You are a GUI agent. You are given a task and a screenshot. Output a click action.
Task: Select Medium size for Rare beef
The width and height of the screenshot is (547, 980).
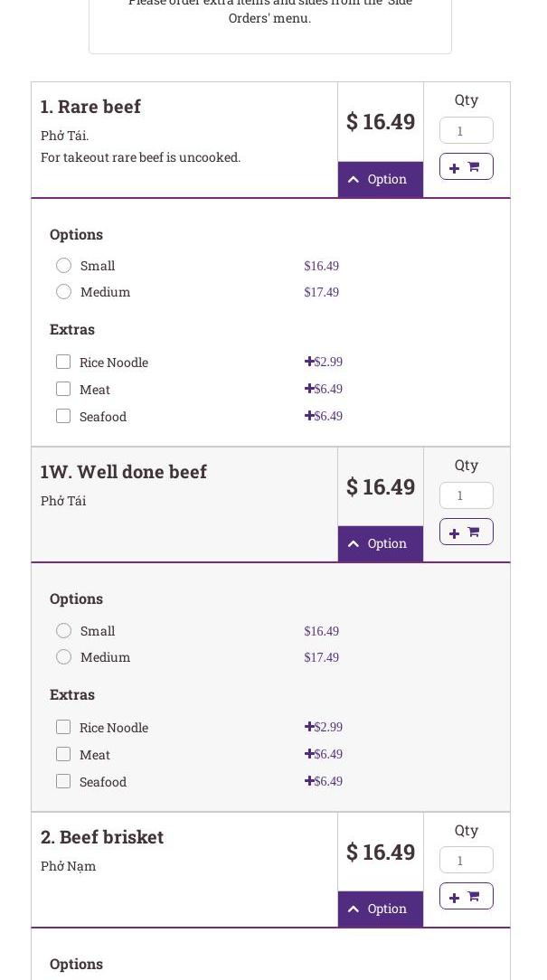tap(63, 292)
